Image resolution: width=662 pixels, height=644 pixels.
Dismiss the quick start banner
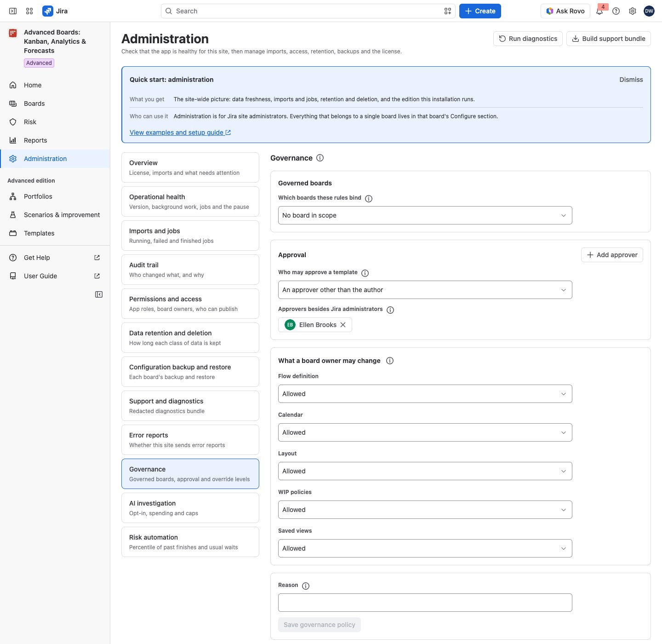pos(631,80)
